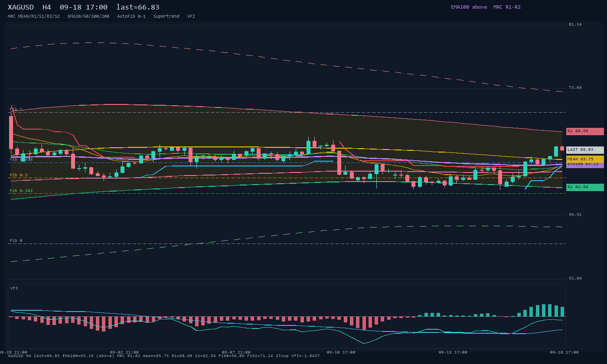Screen dimensions: 607x364
Task: Click the bottom status summary line
Action: point(164,356)
